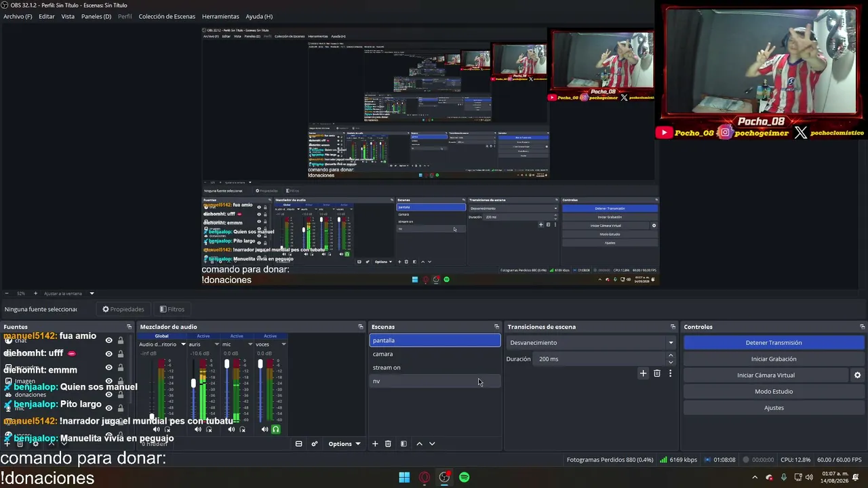Lock the donaciones source
This screenshot has height=488, width=868.
coord(121,394)
